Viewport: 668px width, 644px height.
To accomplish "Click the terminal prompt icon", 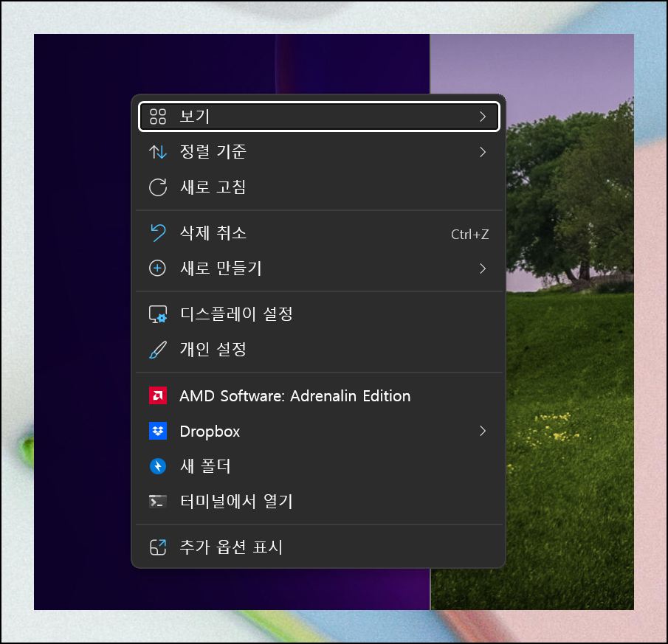I will (x=158, y=502).
